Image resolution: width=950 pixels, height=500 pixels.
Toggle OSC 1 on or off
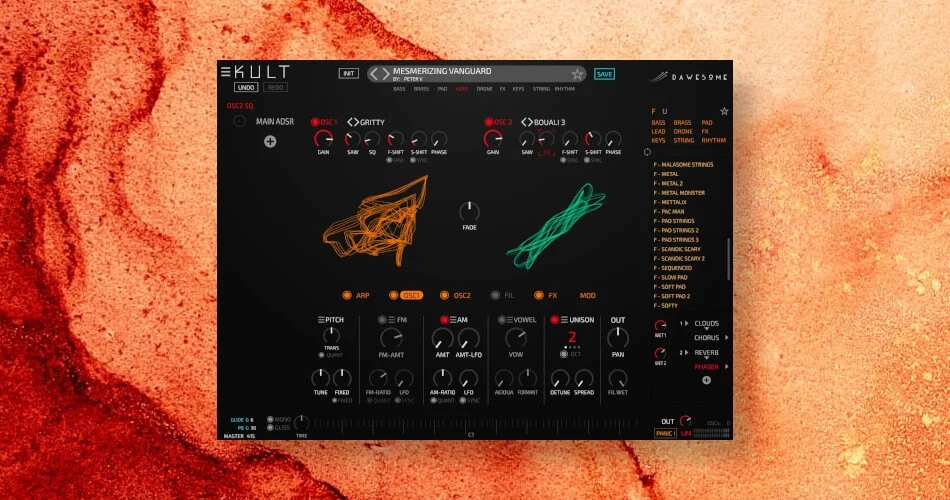point(315,122)
